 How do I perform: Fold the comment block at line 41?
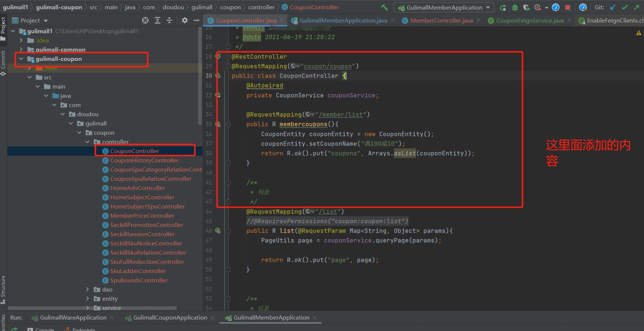228,183
